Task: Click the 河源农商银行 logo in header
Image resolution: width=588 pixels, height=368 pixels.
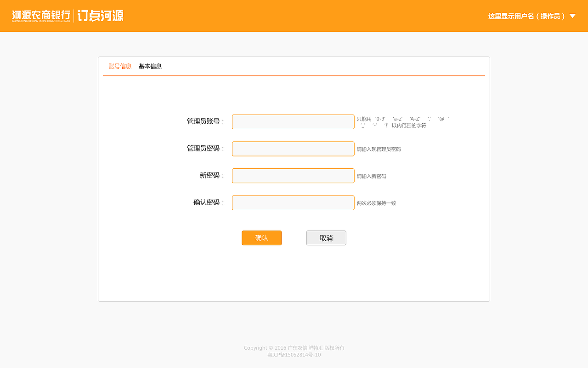Action: point(41,16)
